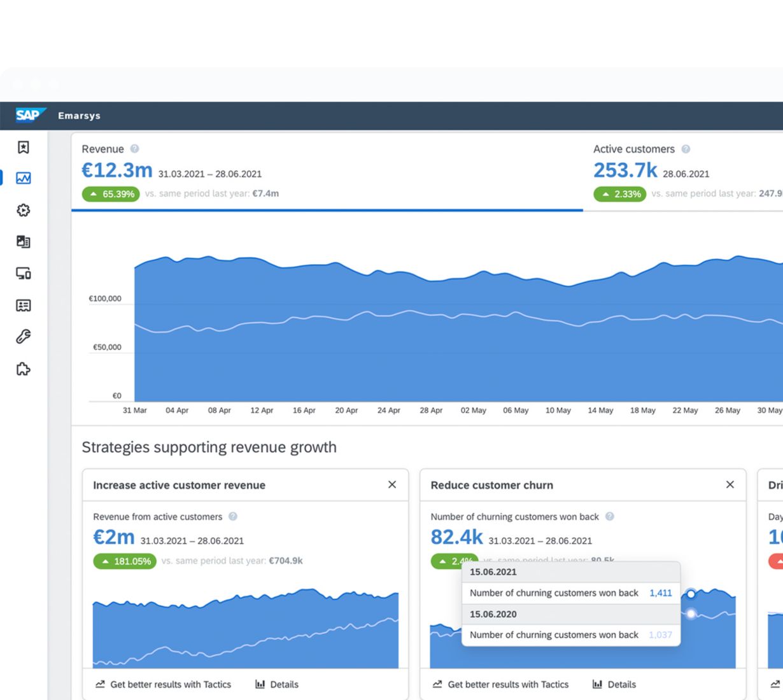783x700 pixels.
Task: Click help icon next to Revenue
Action: [x=134, y=149]
